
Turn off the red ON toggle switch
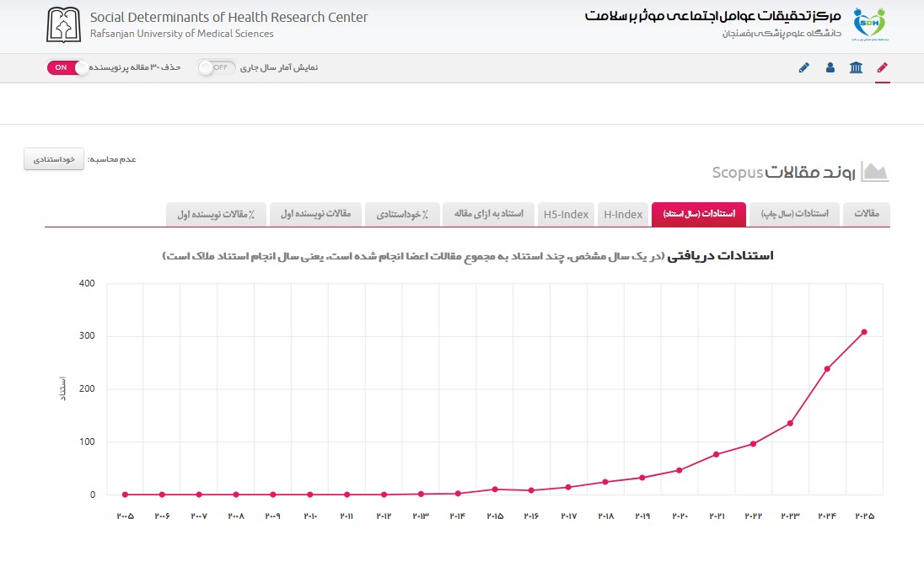tap(67, 67)
